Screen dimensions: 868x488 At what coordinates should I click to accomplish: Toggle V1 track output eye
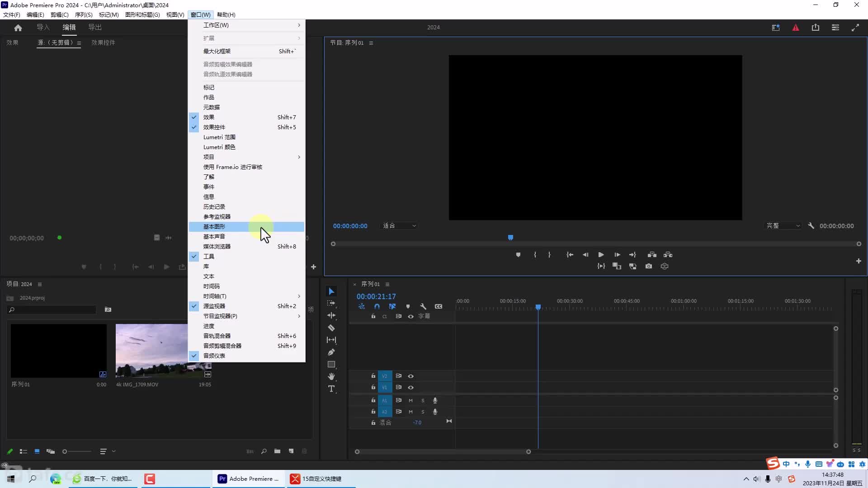click(411, 387)
